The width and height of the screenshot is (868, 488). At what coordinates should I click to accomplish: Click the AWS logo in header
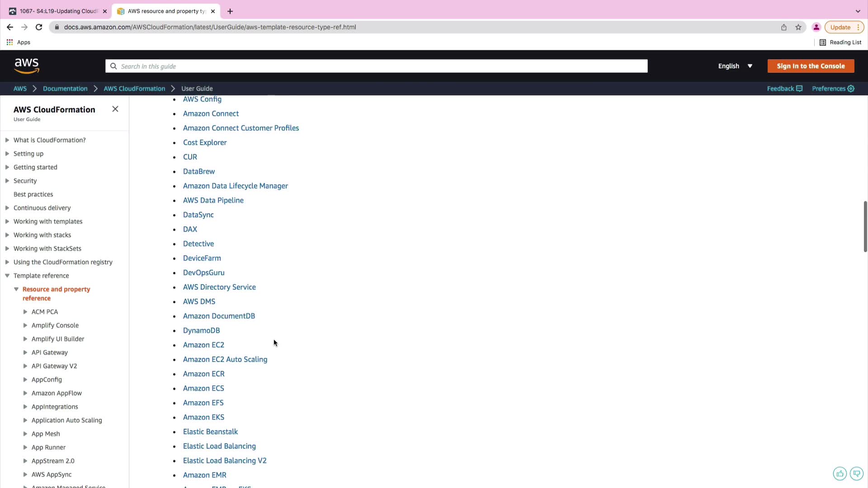click(x=27, y=66)
